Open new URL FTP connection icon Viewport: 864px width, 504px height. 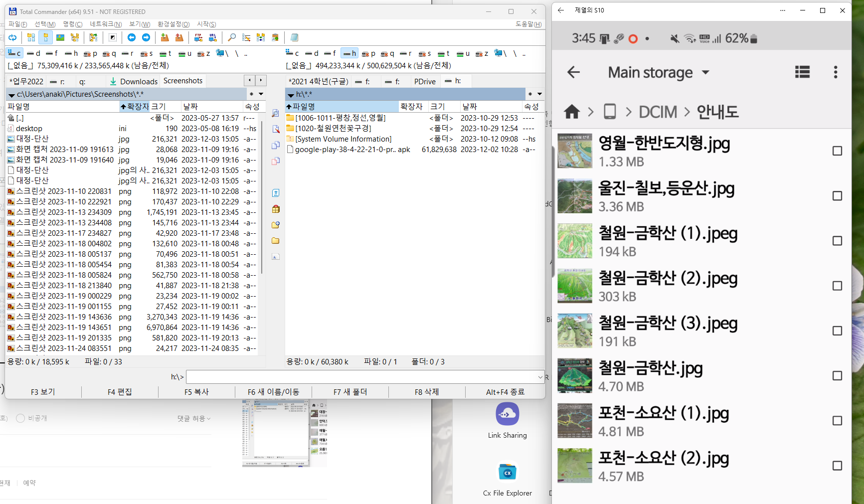(x=213, y=37)
